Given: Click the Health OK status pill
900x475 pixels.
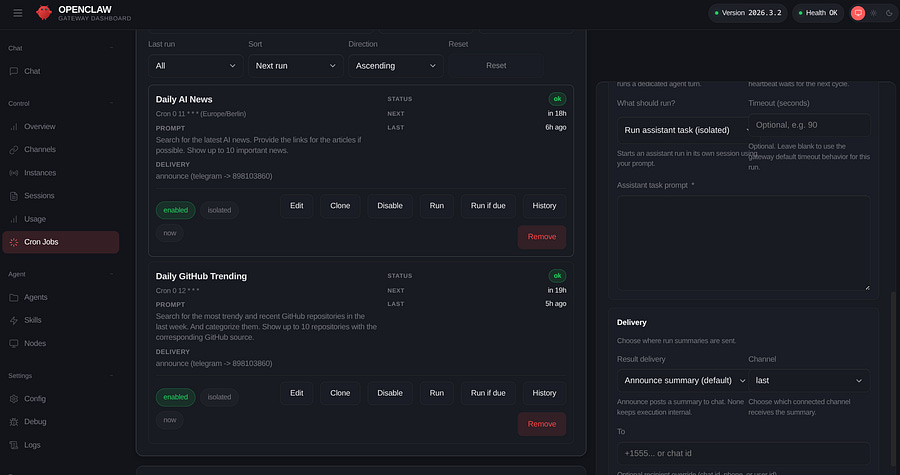Looking at the screenshot, I should 818,13.
